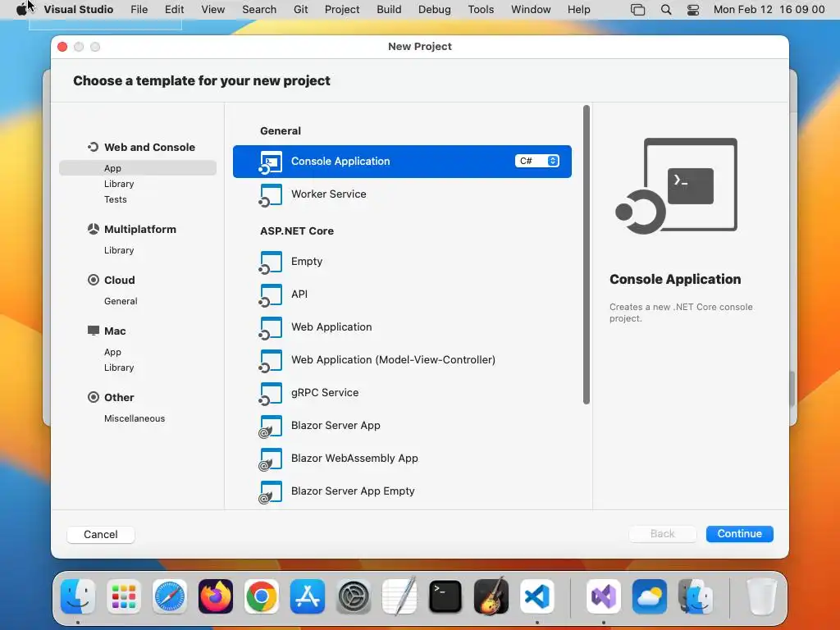The image size is (840, 630).
Task: Select App under Web and Console
Action: coord(138,167)
